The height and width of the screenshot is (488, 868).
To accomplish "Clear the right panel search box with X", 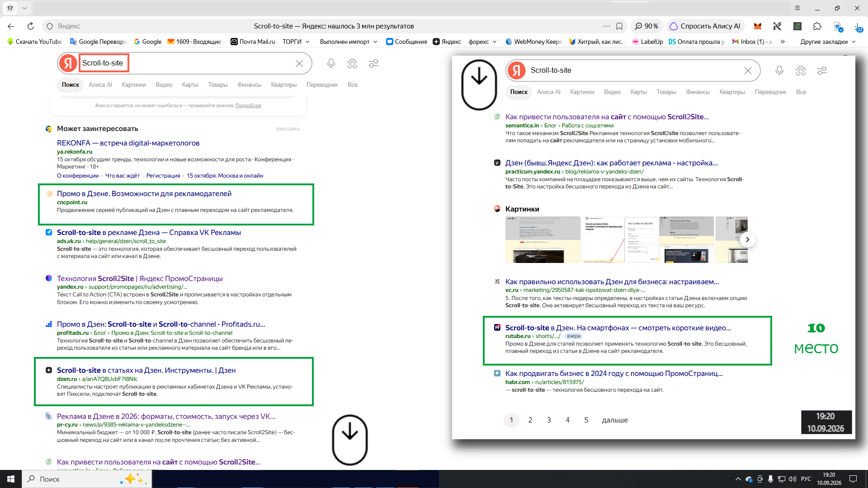I will [748, 70].
